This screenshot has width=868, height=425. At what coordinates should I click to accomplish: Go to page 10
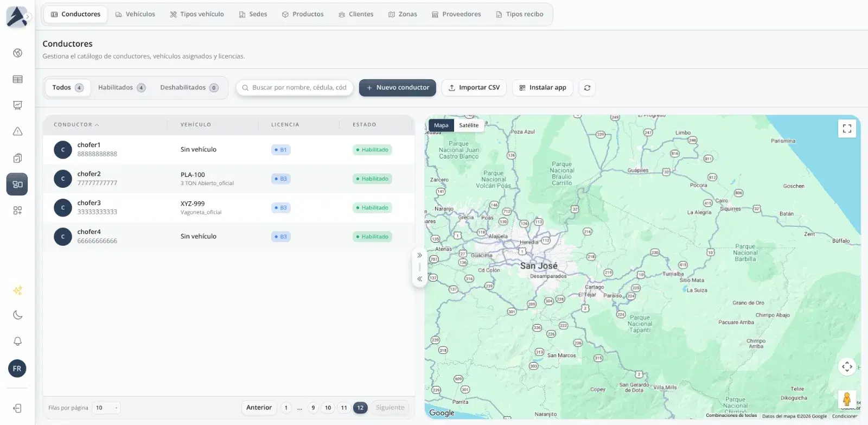click(x=328, y=408)
